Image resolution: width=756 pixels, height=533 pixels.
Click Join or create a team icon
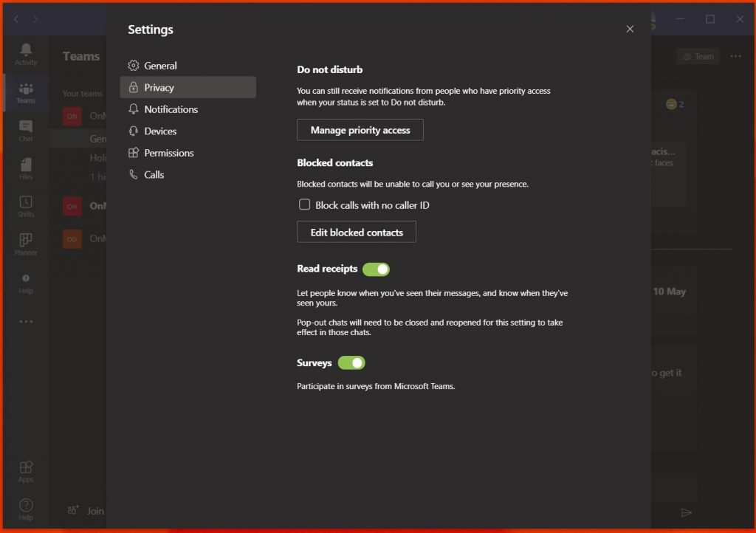tap(73, 510)
